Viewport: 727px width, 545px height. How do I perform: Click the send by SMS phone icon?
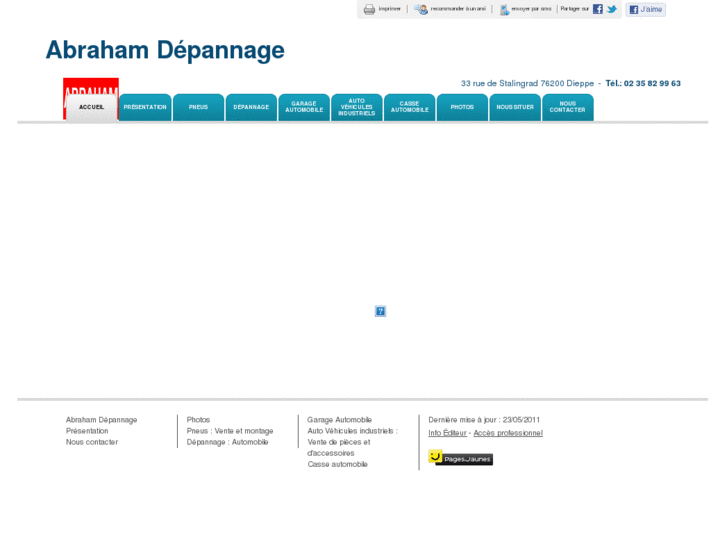click(x=504, y=9)
